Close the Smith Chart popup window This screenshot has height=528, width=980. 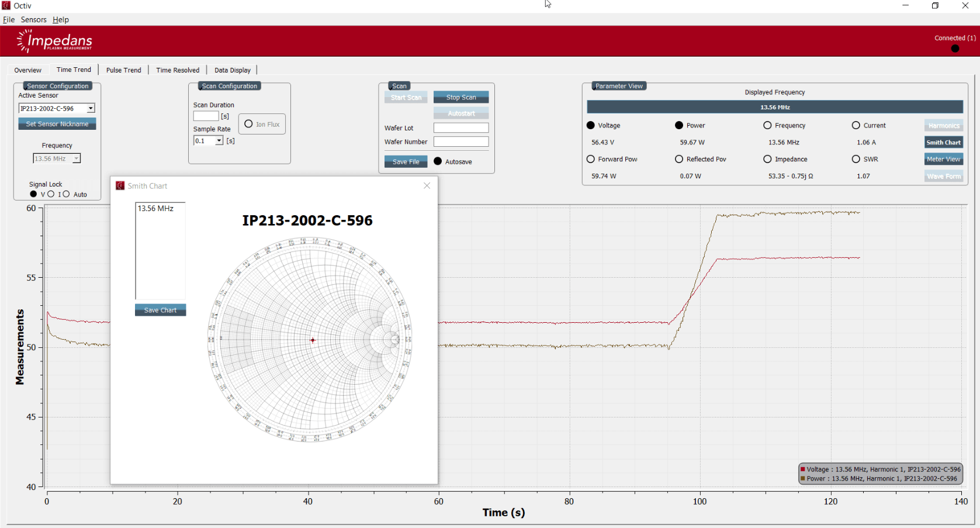[x=427, y=185]
